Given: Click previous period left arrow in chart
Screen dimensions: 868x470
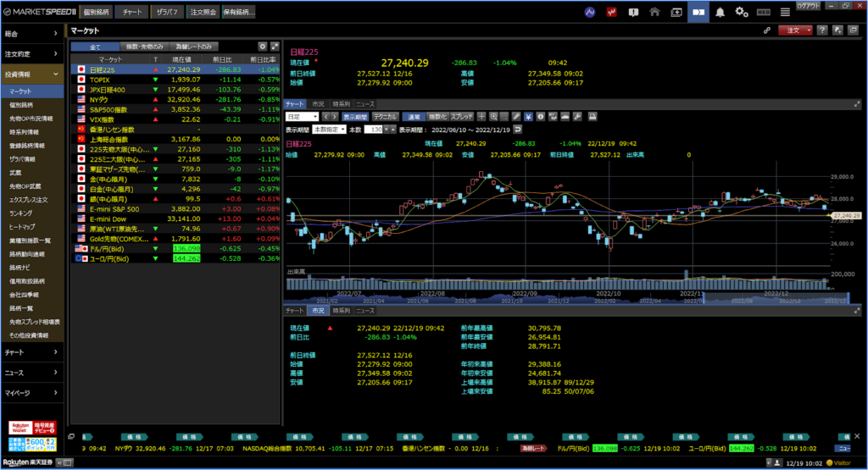Looking at the screenshot, I should pos(325,117).
